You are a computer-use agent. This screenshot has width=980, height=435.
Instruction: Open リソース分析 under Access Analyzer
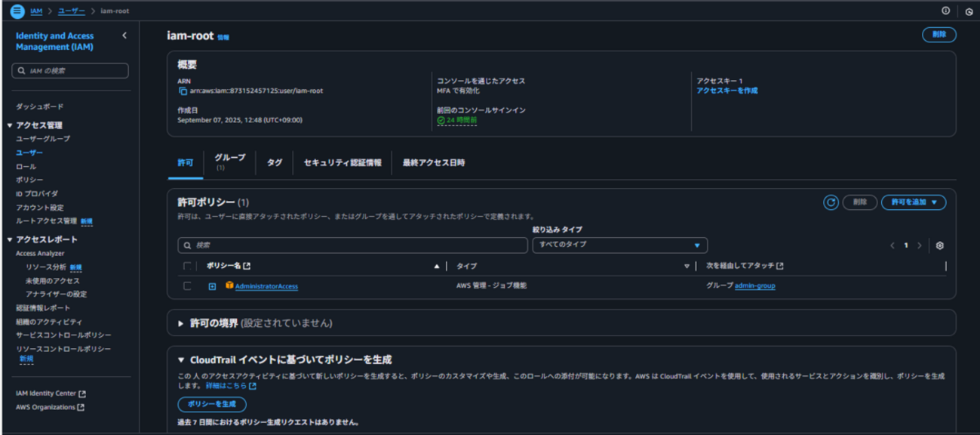[46, 267]
